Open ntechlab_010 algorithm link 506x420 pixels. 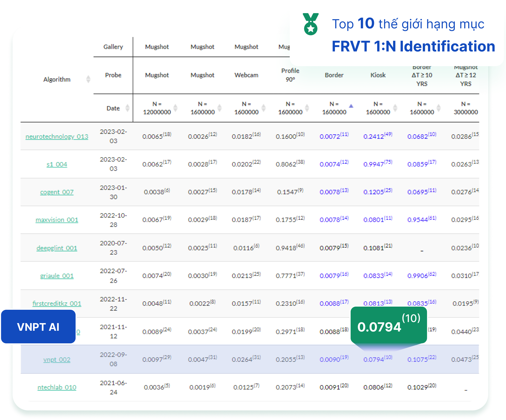[x=57, y=387]
